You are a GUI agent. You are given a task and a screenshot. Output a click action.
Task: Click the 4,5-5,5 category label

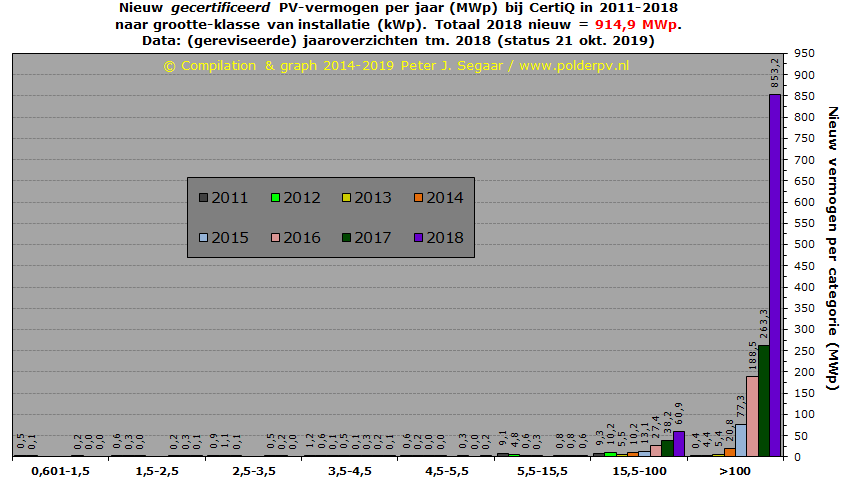[446, 471]
